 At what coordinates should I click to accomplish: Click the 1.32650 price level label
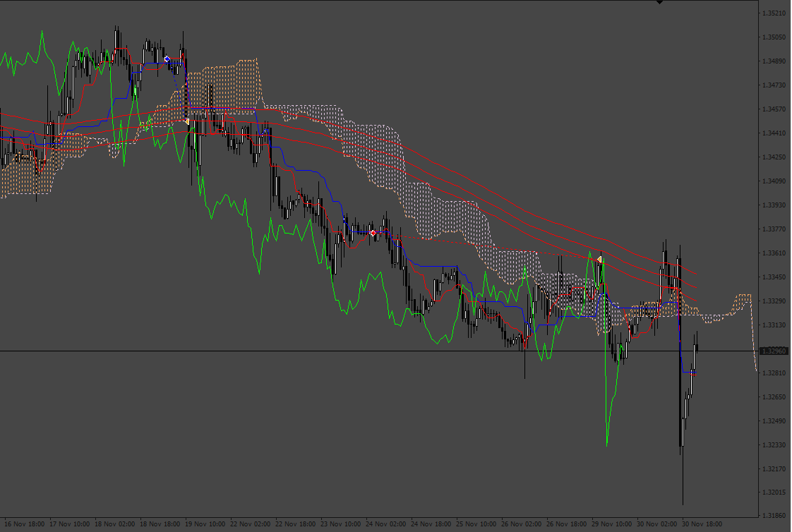774,397
